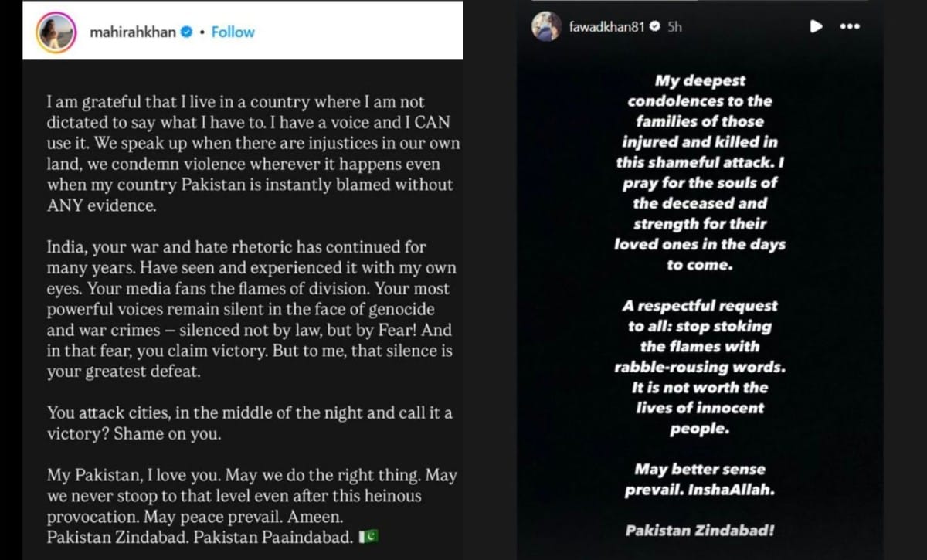The width and height of the screenshot is (927, 560).
Task: Click the paragraph starting 'India, your war'
Action: pos(249,309)
